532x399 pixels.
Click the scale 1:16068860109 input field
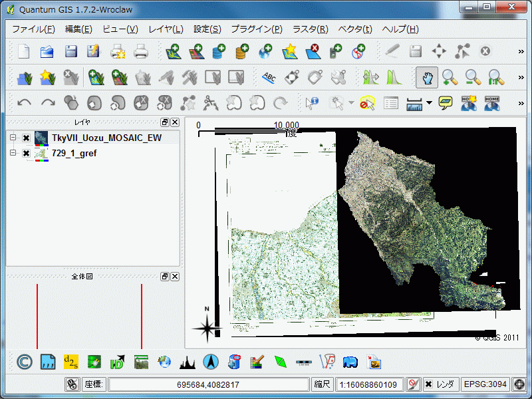click(370, 384)
